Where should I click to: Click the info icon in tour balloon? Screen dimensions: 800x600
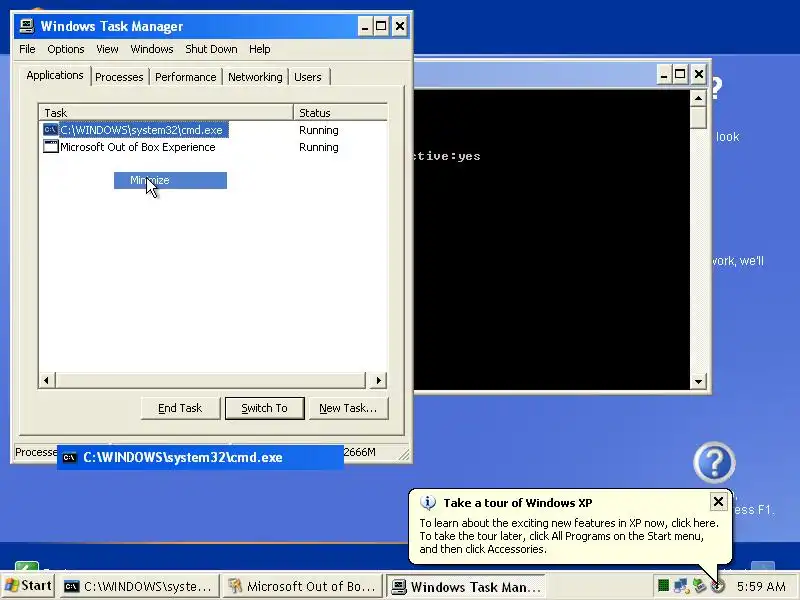click(x=428, y=503)
